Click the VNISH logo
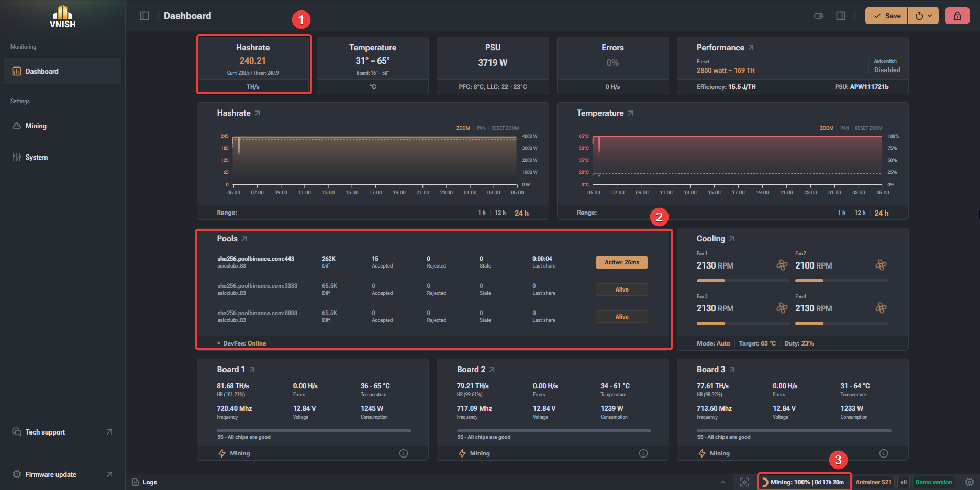980x490 pixels. 63,16
